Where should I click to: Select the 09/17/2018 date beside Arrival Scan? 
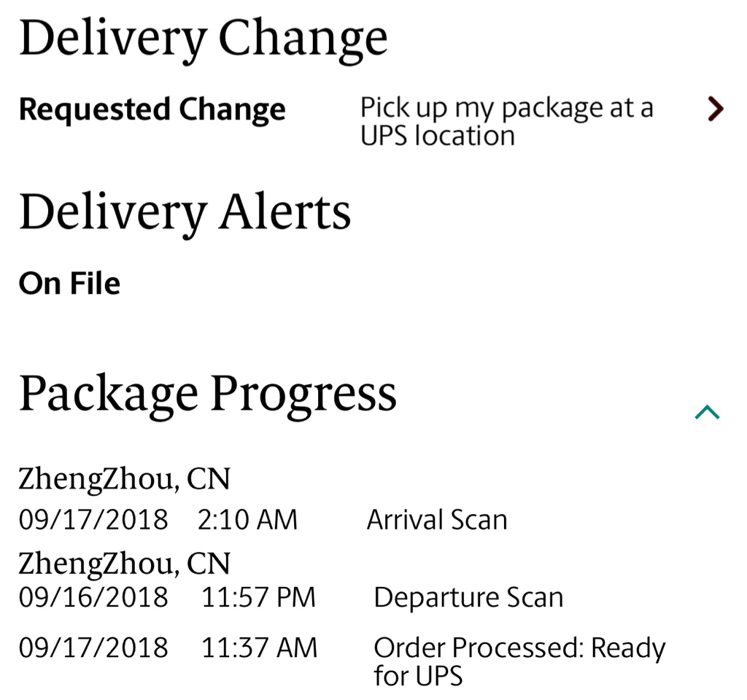[93, 520]
